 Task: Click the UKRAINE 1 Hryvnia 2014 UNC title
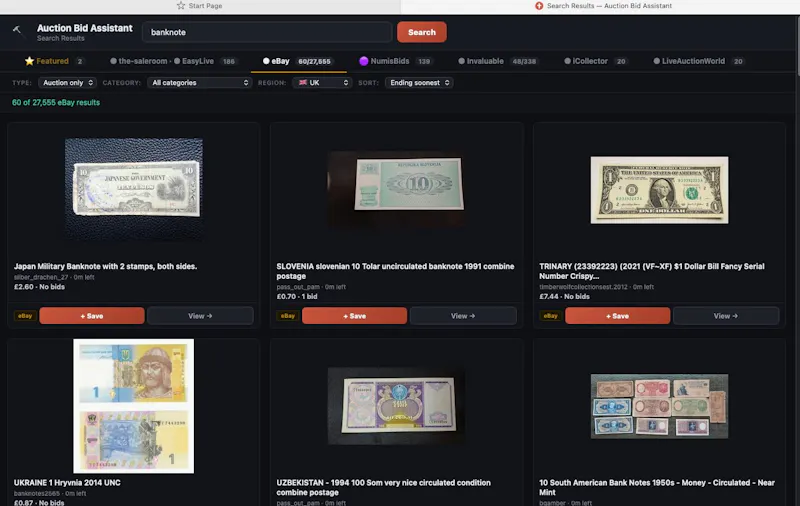coord(67,483)
